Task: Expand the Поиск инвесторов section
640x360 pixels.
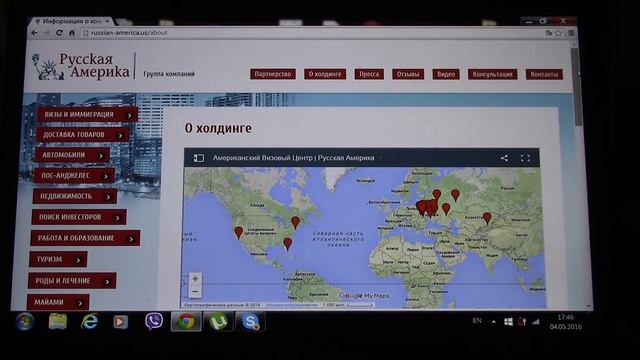Action: pyautogui.click(x=79, y=217)
